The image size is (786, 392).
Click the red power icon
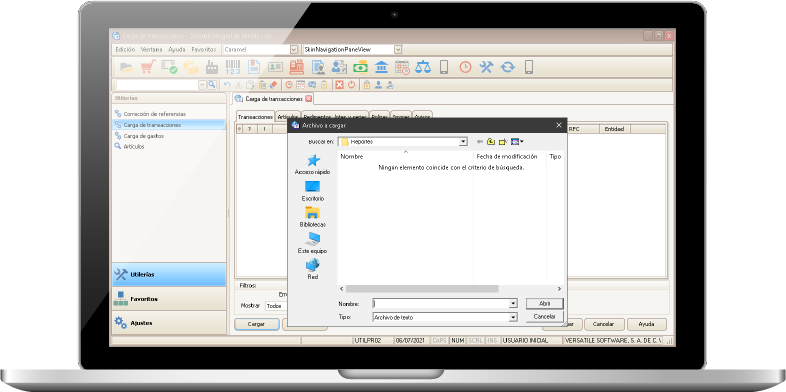351,85
